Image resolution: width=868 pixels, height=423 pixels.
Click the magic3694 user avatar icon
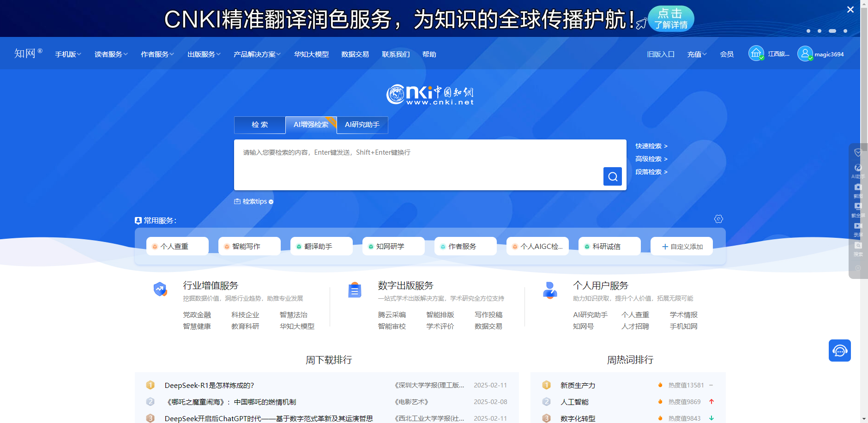coord(805,54)
